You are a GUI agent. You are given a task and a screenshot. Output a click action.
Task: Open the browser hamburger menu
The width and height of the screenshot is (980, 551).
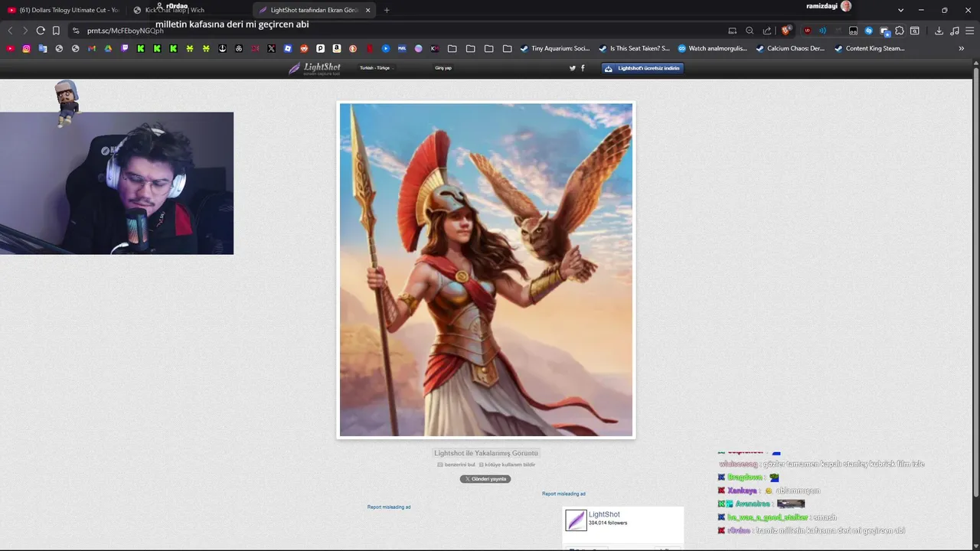[x=969, y=31]
